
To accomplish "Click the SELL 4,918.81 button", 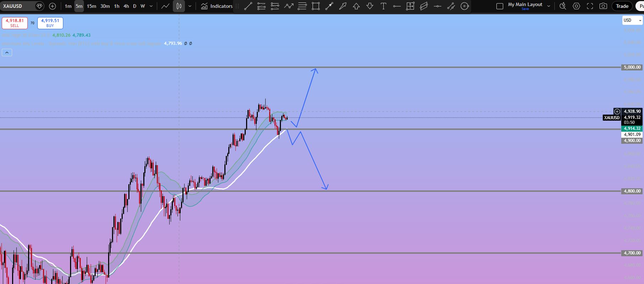I will 15,23.
